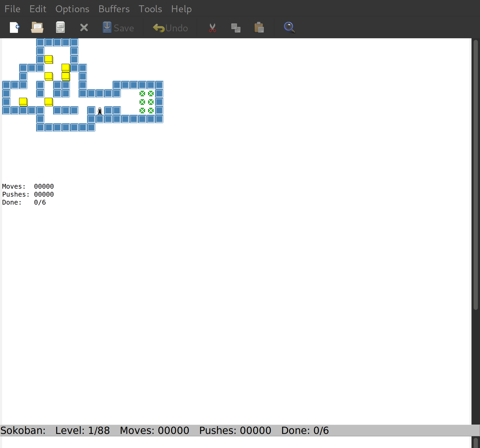
Task: Open the Options menu
Action: pos(72,9)
